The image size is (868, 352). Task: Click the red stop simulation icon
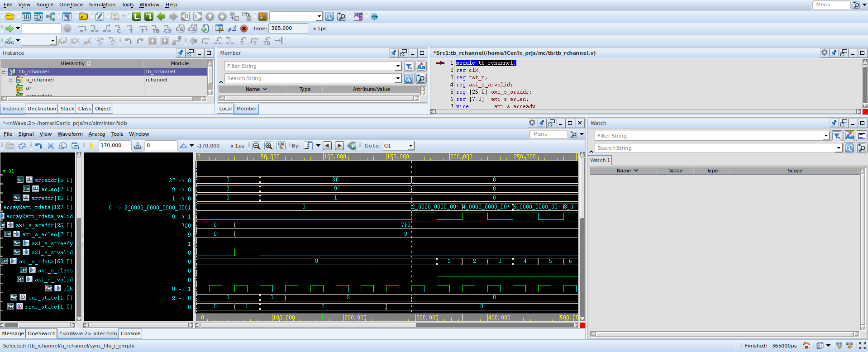click(x=244, y=29)
